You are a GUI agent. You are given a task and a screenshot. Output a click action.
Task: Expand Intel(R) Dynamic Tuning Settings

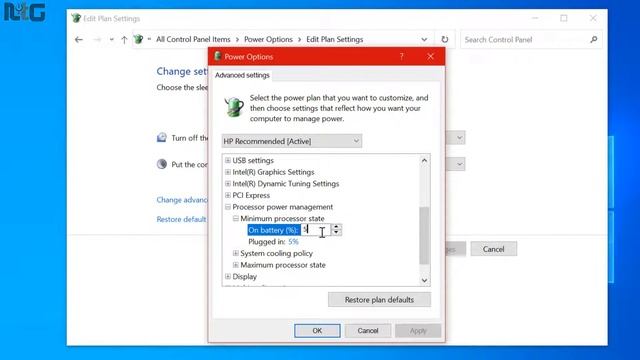click(228, 184)
